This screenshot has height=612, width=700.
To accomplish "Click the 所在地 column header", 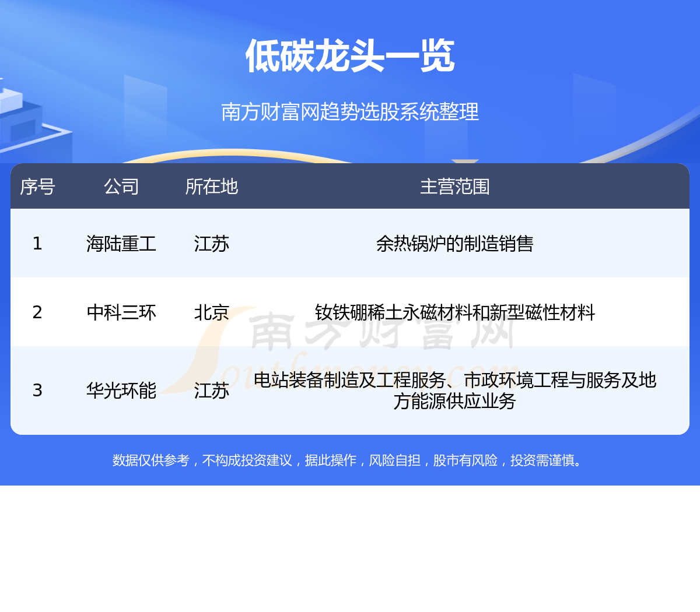I will coord(212,187).
